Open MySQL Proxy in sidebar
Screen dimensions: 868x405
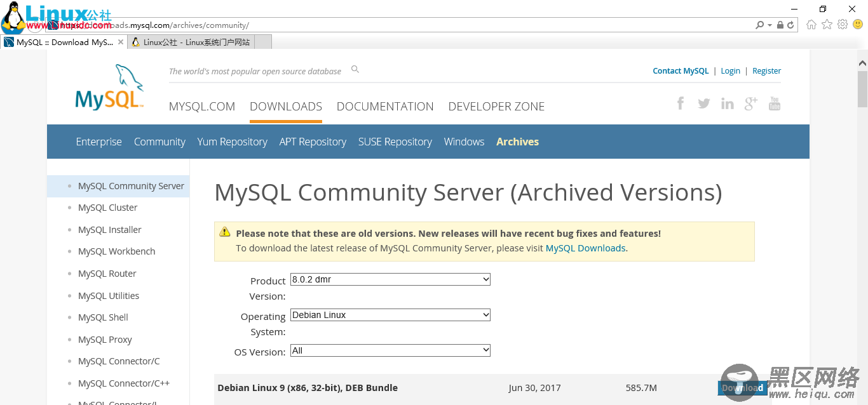[105, 340]
